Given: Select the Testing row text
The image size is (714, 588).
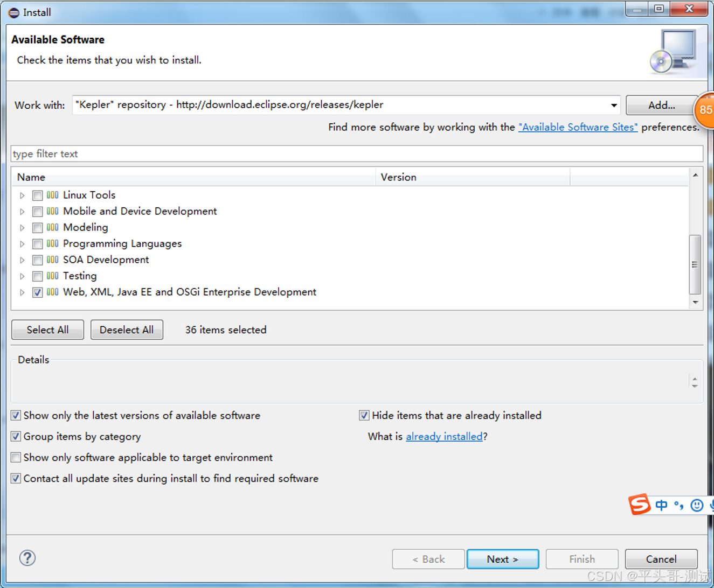Looking at the screenshot, I should pyautogui.click(x=80, y=276).
